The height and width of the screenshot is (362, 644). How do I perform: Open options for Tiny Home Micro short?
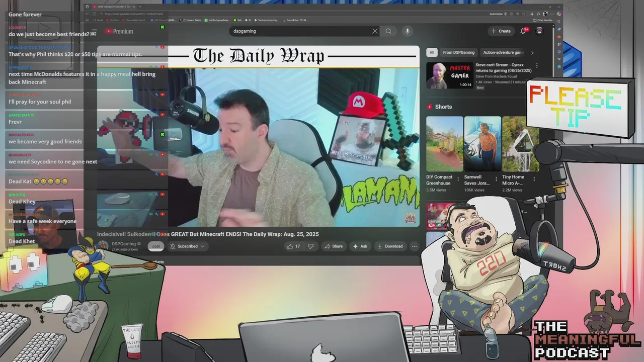click(x=534, y=179)
